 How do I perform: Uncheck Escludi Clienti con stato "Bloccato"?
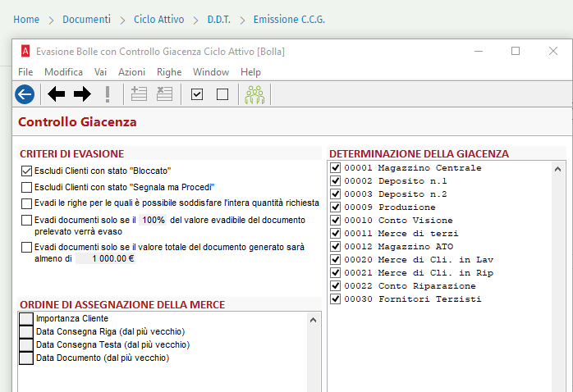26,171
